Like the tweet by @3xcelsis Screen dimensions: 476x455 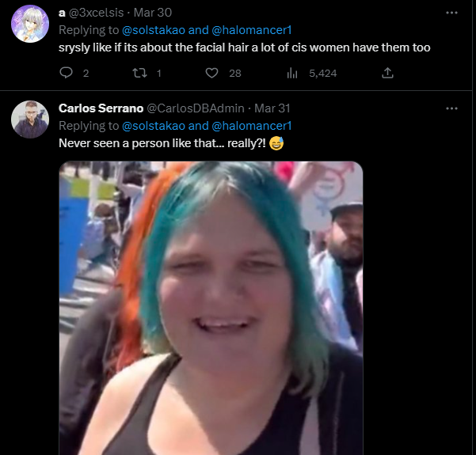tap(211, 73)
